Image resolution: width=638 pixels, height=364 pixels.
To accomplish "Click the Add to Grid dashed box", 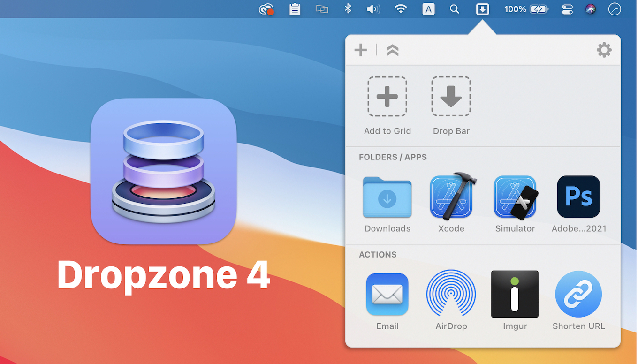I will tap(387, 96).
